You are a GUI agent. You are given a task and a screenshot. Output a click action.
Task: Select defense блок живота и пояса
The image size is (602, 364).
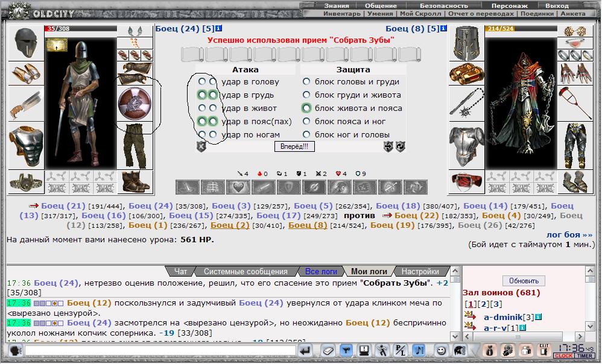click(306, 108)
